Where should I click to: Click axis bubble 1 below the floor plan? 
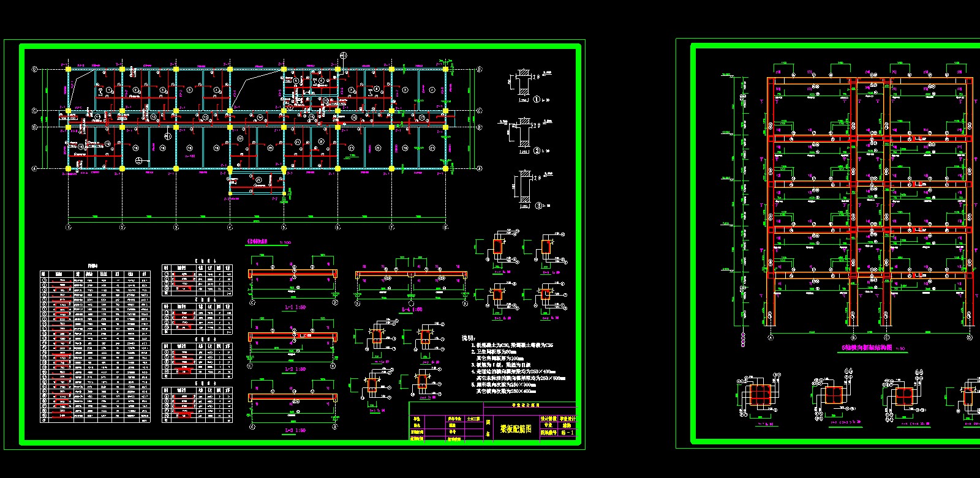pos(69,227)
